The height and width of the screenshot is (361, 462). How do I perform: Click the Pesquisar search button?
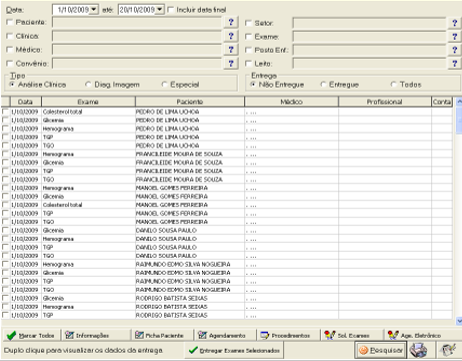click(x=380, y=350)
